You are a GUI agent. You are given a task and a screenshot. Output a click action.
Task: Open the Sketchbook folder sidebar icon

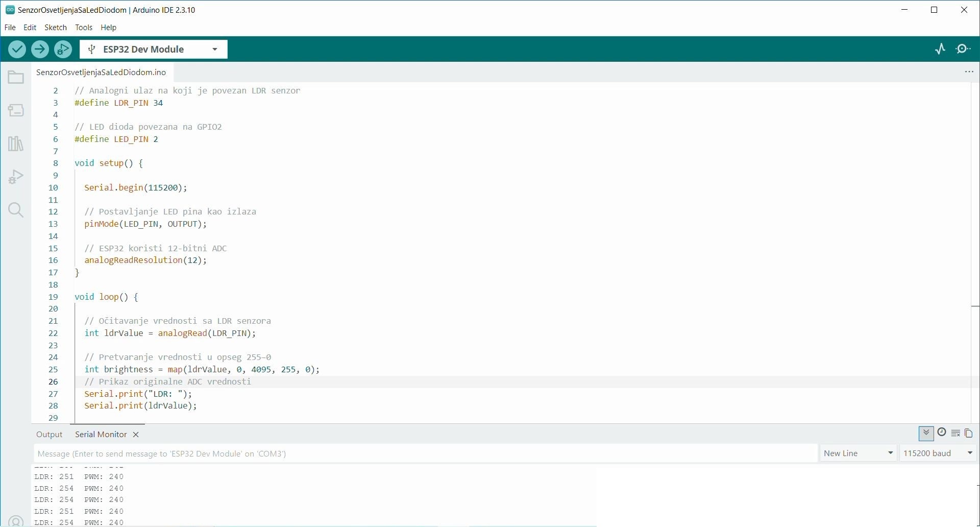(x=16, y=78)
